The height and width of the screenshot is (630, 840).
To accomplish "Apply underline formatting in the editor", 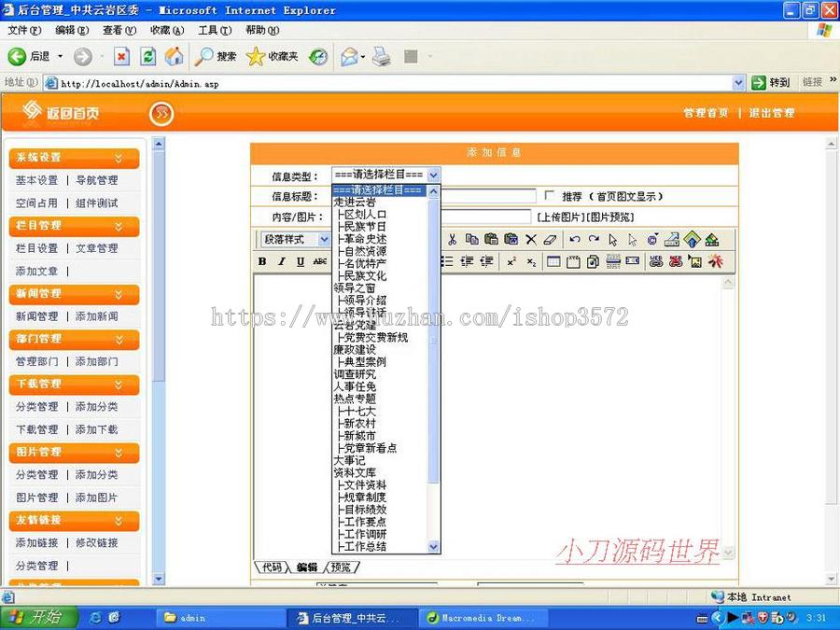I will click(x=299, y=262).
